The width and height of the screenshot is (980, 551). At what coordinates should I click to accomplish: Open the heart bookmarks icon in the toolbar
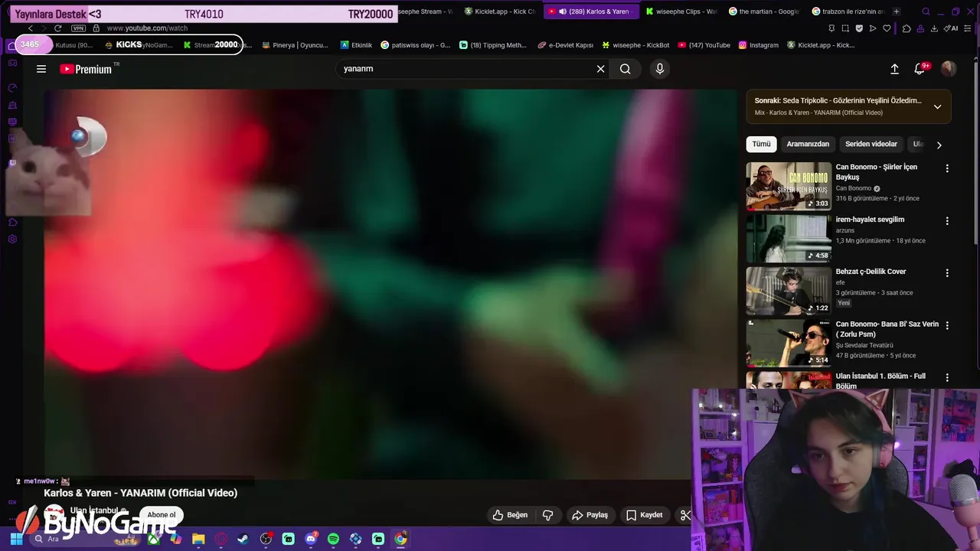887,28
